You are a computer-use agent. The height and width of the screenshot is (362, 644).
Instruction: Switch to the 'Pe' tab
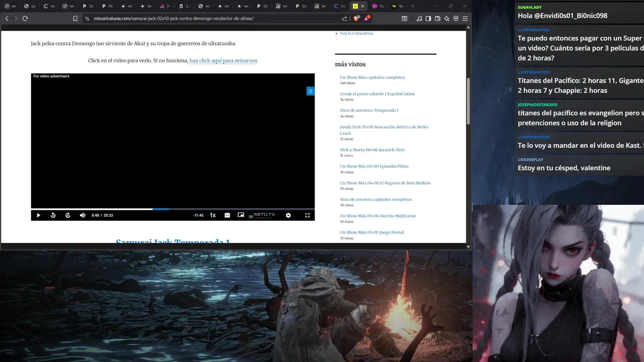[107, 6]
